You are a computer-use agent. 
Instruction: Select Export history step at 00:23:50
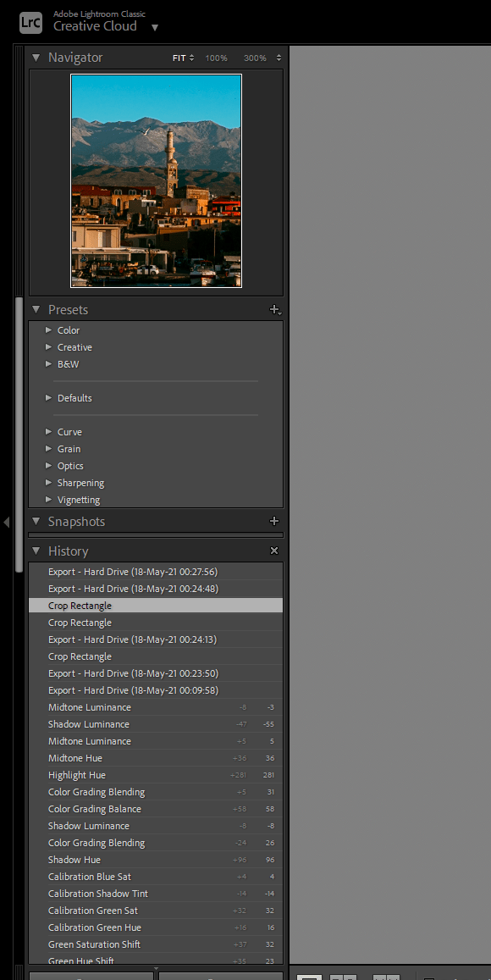tap(156, 673)
